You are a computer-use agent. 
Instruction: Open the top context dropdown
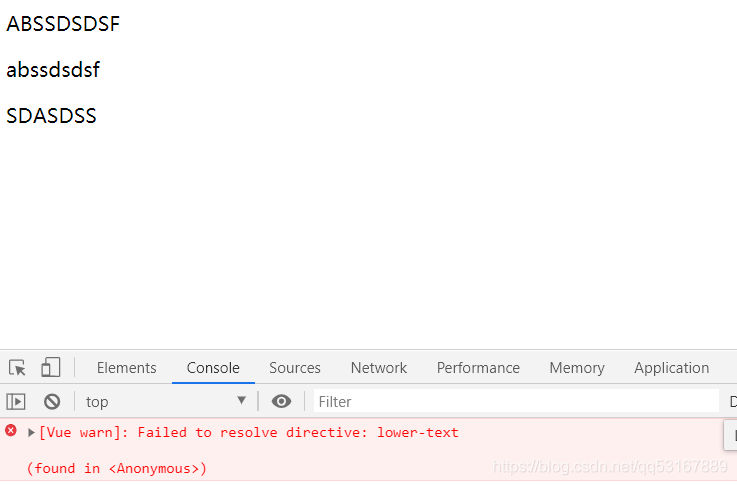166,402
